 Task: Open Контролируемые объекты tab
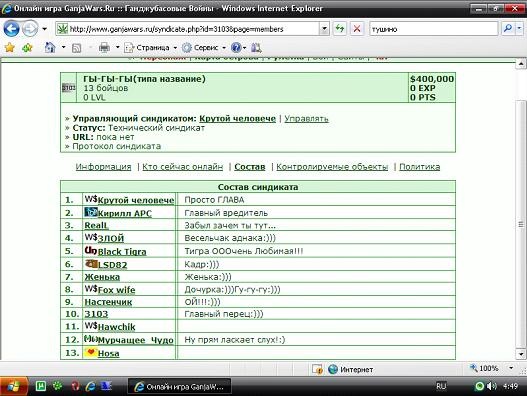coord(332,167)
